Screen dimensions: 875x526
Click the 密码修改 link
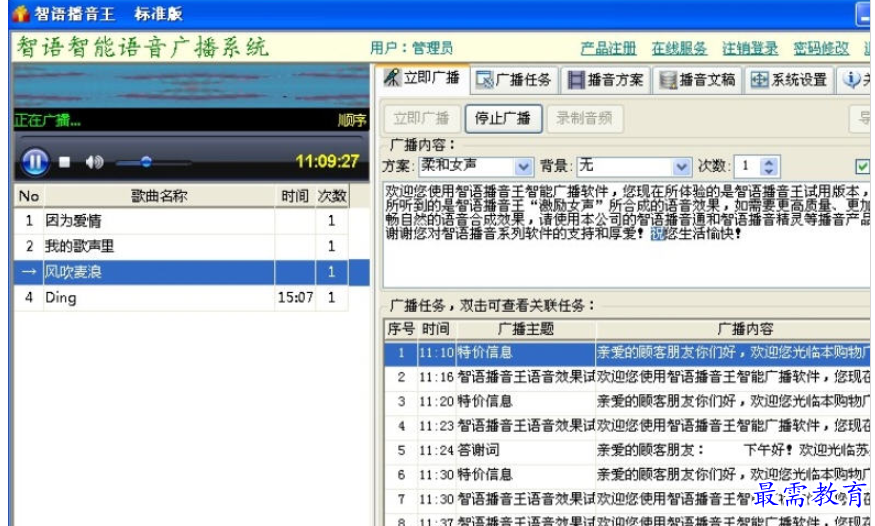coord(821,49)
